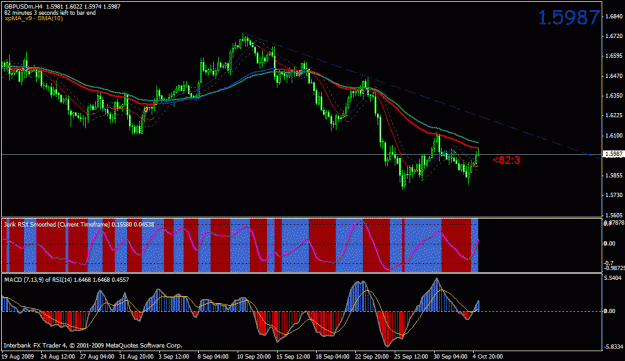Image resolution: width=625 pixels, height=361 pixels.
Task: Select the MACD (7,13,9) of RSI(14) label
Action: [67, 280]
